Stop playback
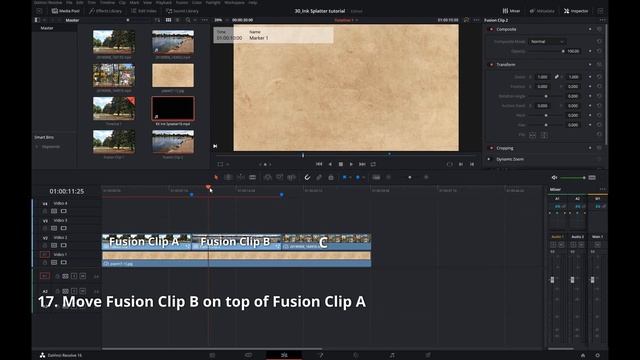The height and width of the screenshot is (360, 640). [x=341, y=164]
